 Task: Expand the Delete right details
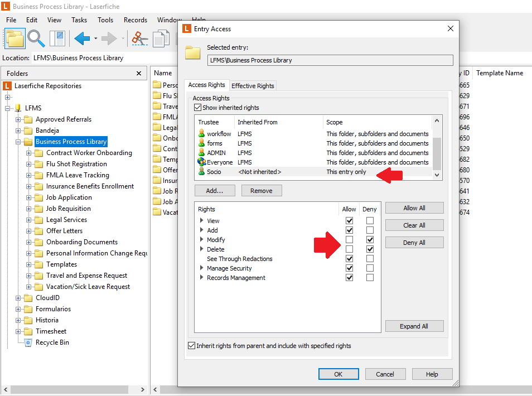[x=201, y=249]
